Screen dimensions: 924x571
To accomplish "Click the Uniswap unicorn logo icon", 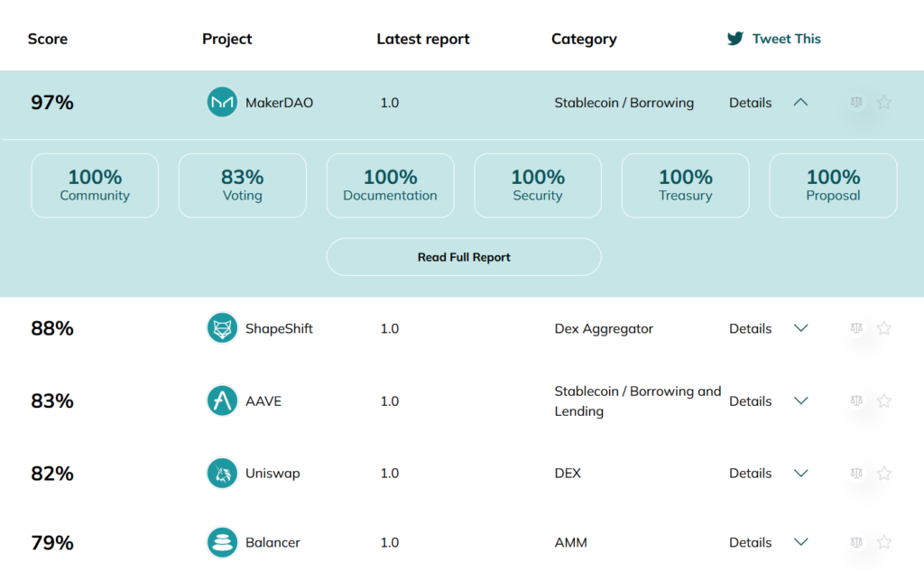I will point(222,474).
